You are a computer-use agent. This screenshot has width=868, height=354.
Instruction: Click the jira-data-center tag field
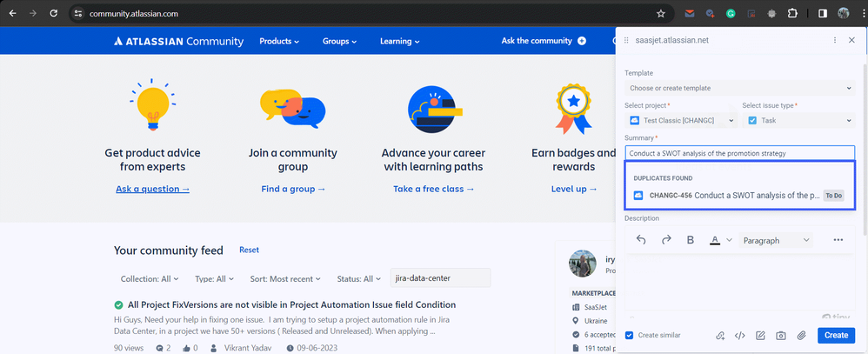click(441, 278)
